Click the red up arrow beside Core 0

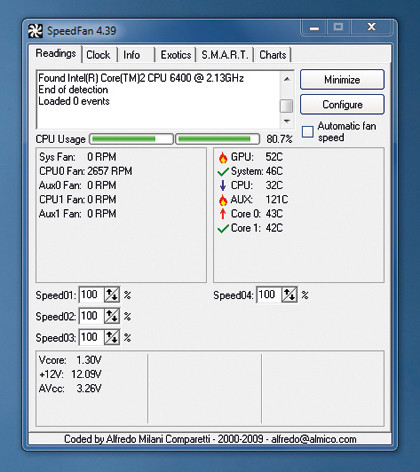pyautogui.click(x=223, y=214)
